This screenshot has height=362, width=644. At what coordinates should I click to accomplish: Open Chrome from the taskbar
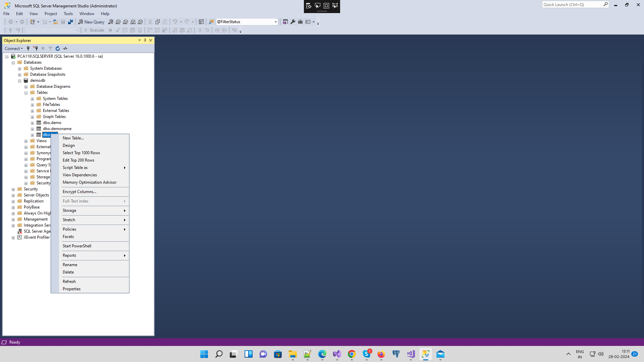(x=352, y=354)
